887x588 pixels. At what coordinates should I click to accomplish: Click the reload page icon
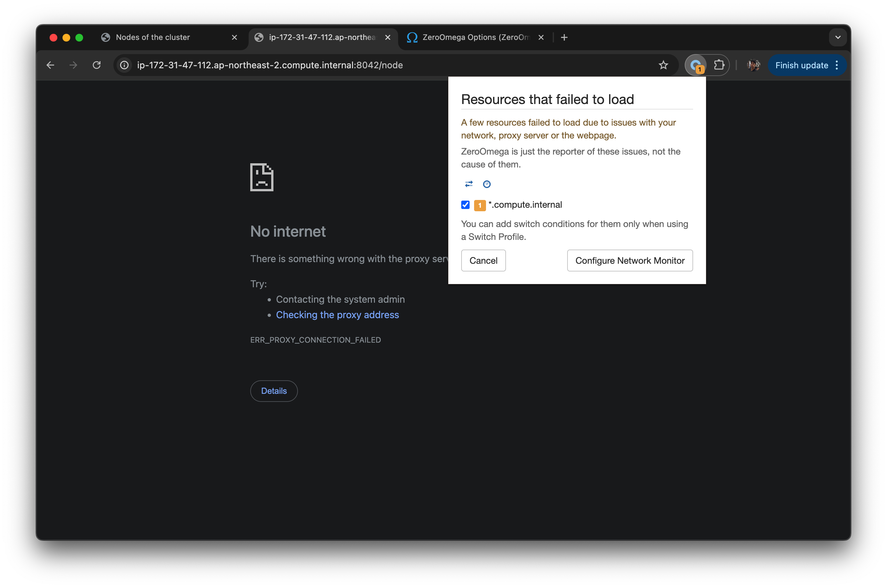(97, 65)
